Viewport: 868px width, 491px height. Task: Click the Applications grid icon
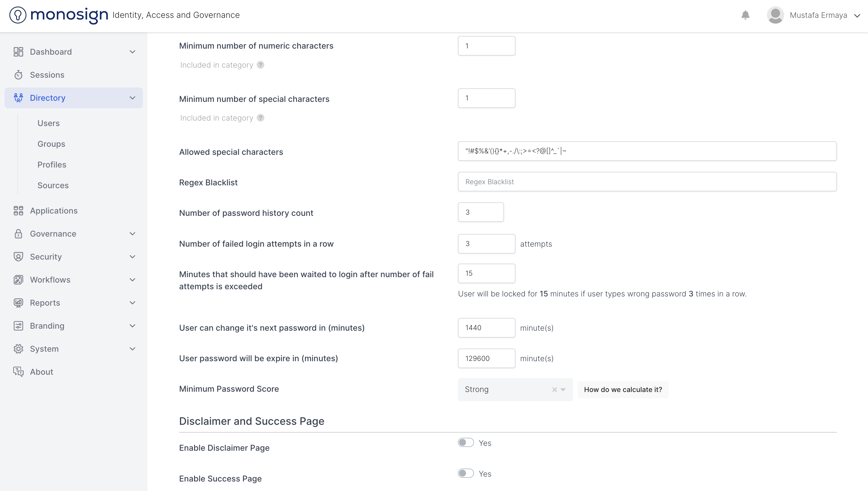pos(18,211)
